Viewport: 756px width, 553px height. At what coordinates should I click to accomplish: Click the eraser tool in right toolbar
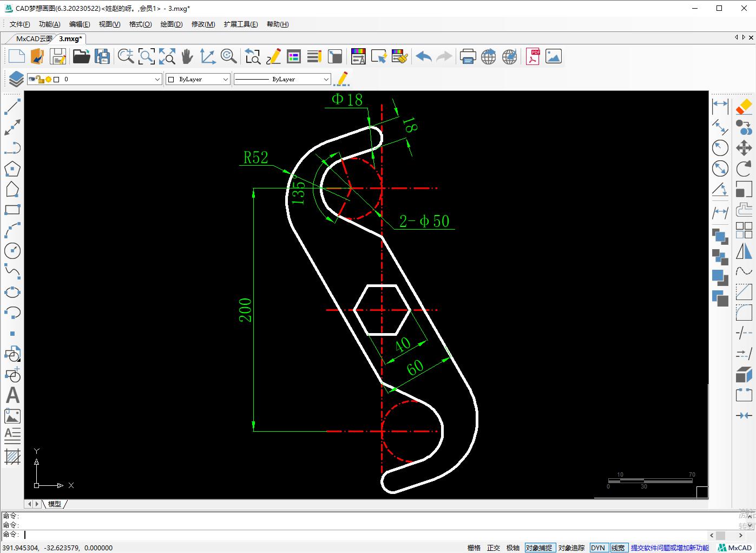point(744,106)
